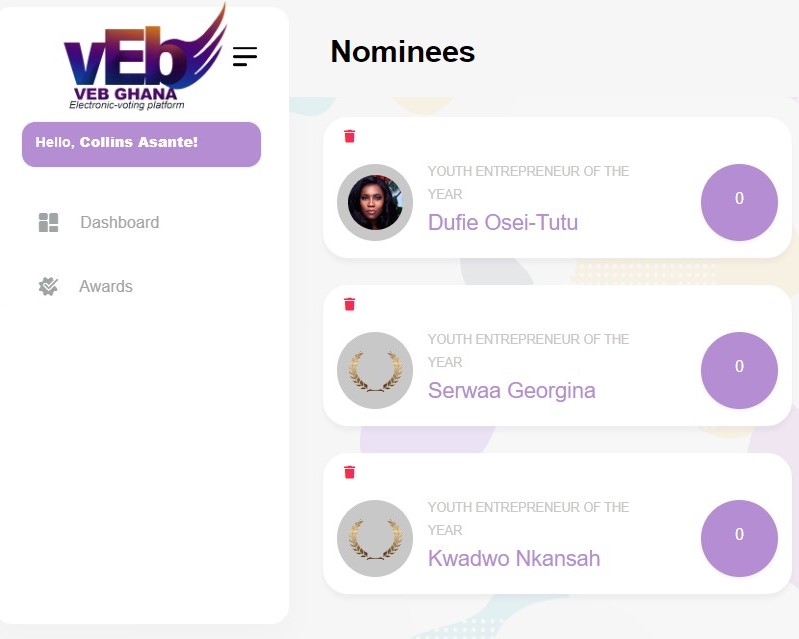
Task: Delete nominee Serwaa Georgina via trash icon
Action: [349, 304]
